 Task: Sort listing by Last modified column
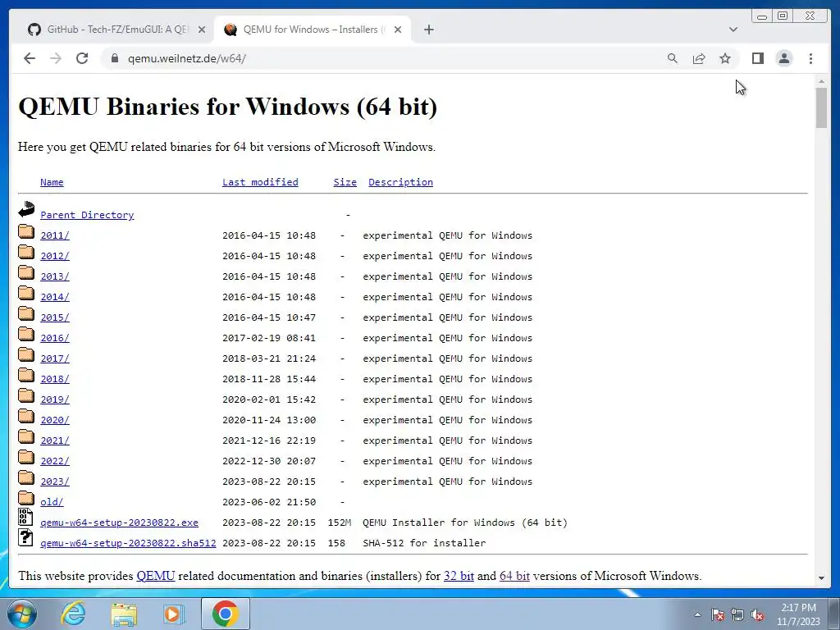click(x=260, y=182)
